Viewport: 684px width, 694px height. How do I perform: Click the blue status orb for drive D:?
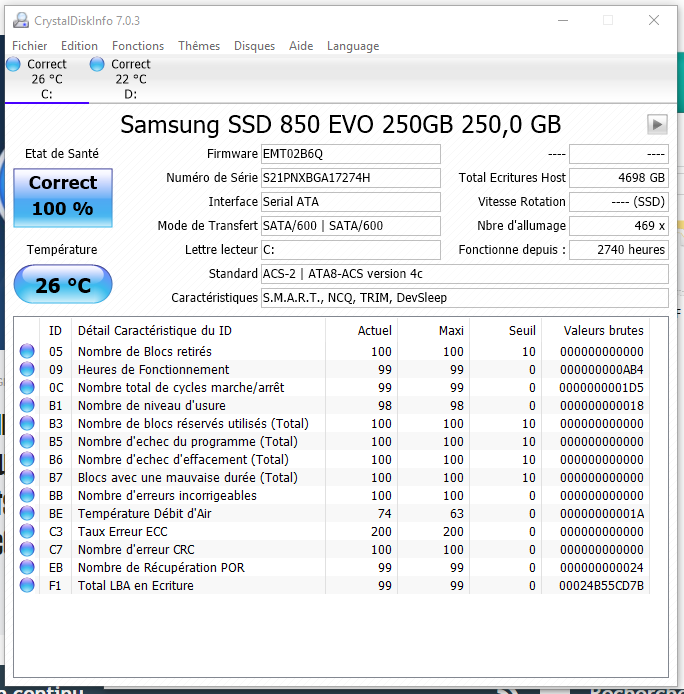(x=97, y=64)
